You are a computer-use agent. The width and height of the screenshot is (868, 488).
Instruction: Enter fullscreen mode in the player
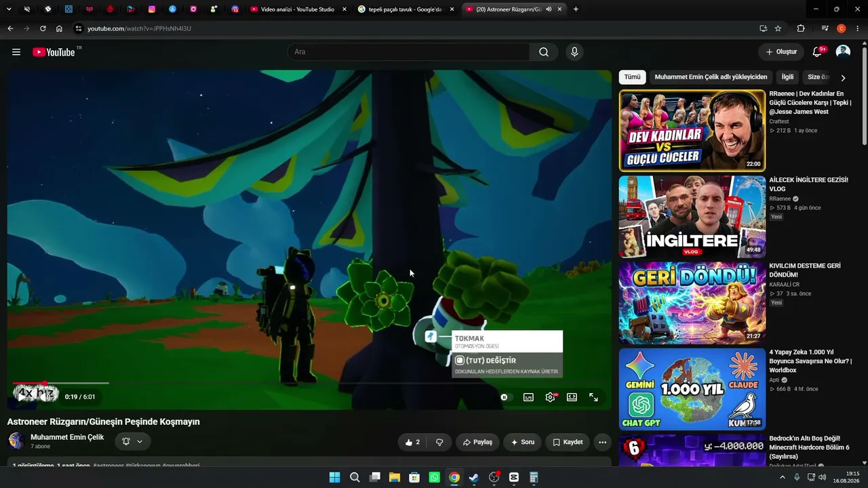coord(593,397)
